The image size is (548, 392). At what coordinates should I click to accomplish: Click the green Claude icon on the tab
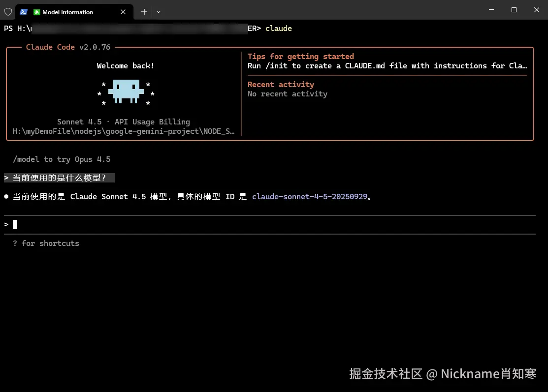[x=36, y=12]
